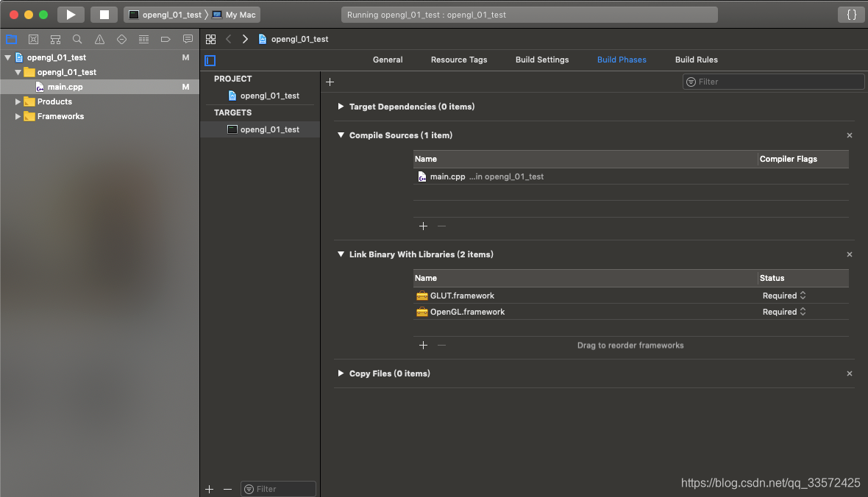Viewport: 868px width, 497px height.
Task: Switch to the Resource Tags tab
Action: [x=459, y=60]
